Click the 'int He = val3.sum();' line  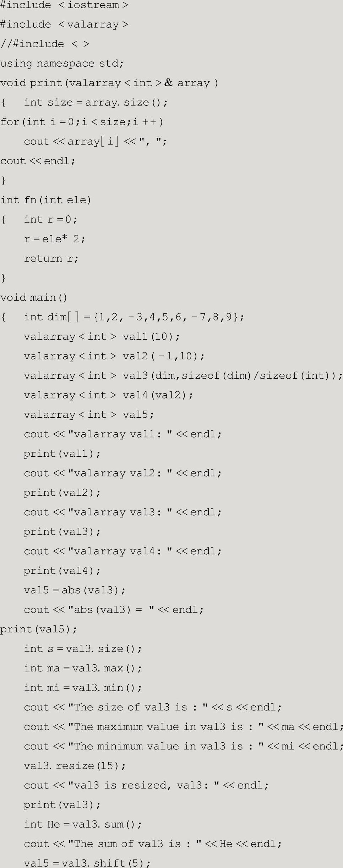pos(83,825)
